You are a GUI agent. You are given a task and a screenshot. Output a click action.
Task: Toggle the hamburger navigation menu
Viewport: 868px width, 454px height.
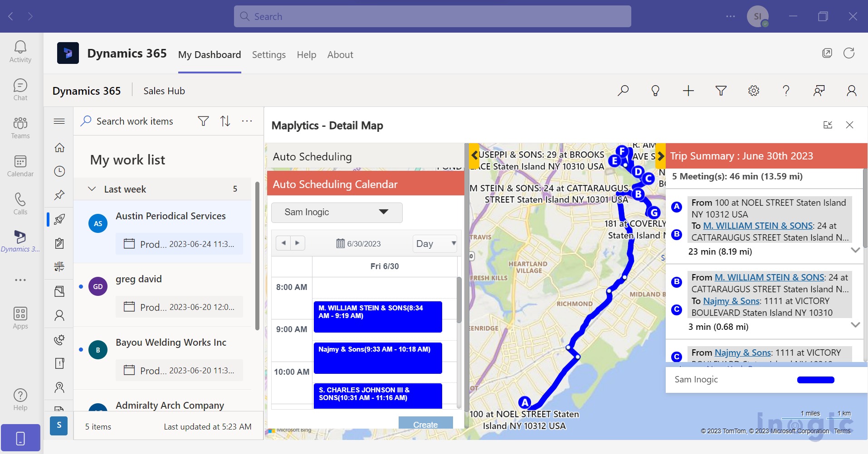pyautogui.click(x=59, y=121)
